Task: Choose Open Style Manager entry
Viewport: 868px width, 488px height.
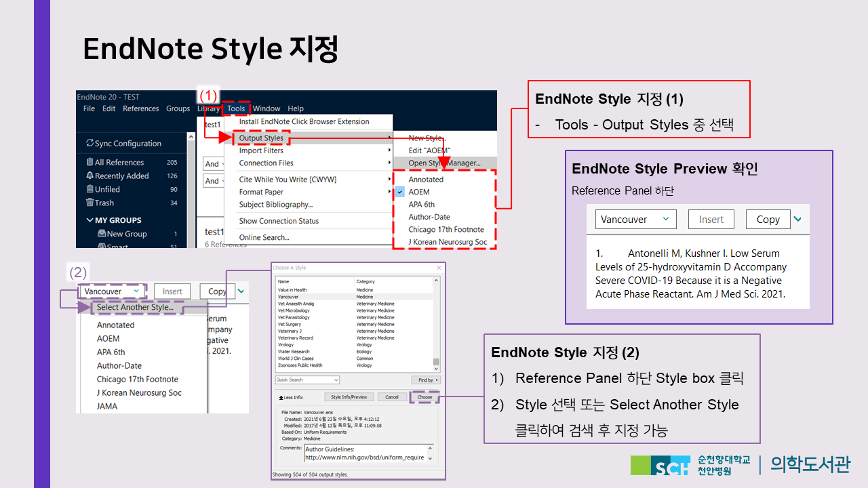Action: tap(445, 163)
